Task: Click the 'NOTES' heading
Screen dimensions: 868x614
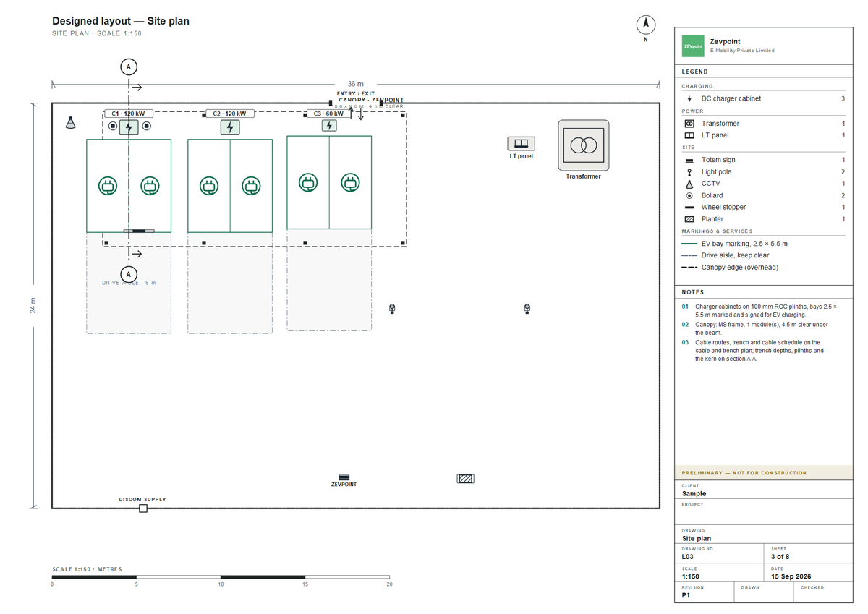Action: coord(693,292)
